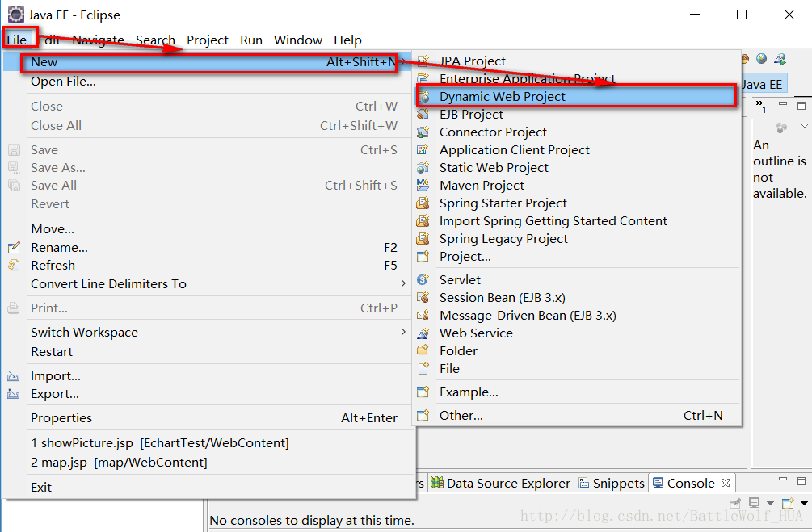Click the JPA Project icon in submenu
The width and height of the screenshot is (812, 532).
coord(423,61)
